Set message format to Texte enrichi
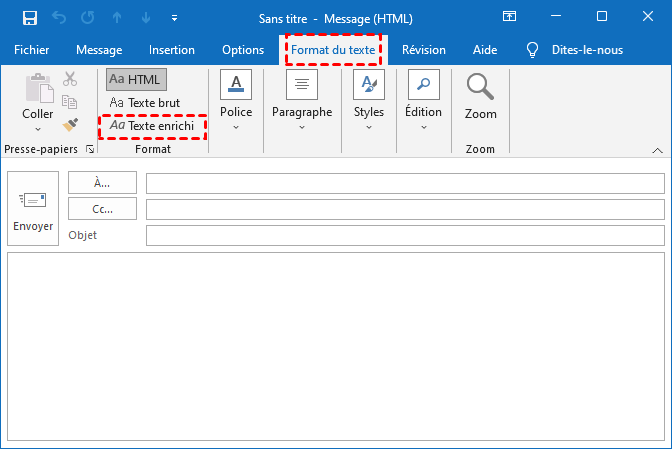The width and height of the screenshot is (672, 449). click(153, 126)
